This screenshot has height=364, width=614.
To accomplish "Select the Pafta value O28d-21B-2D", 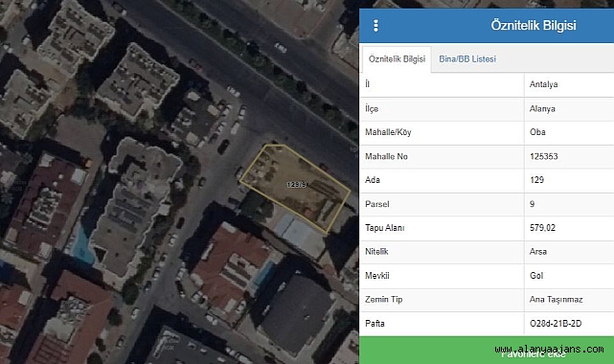I will point(556,324).
